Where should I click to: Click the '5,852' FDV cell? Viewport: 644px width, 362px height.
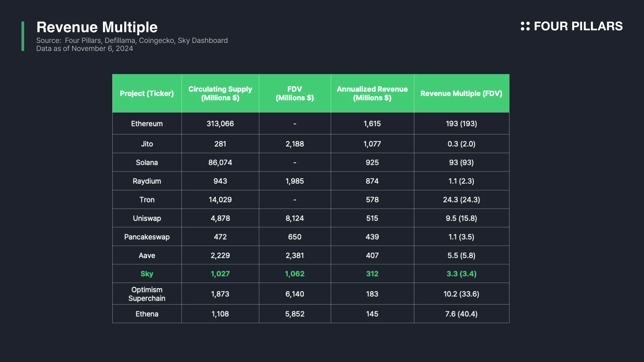coord(295,314)
